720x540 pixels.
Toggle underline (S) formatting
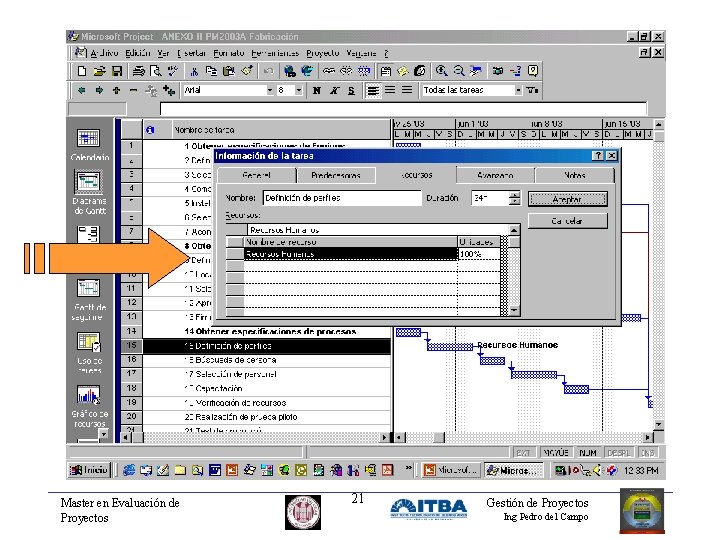point(351,90)
